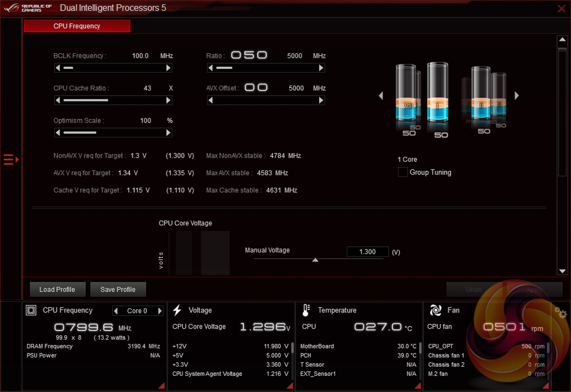Click the Manual Voltage input field
This screenshot has width=571, height=392.
367,252
